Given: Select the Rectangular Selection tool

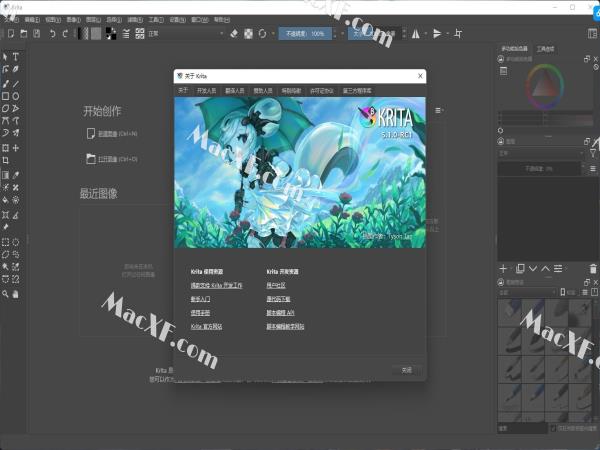Looking at the screenshot, I should (5, 242).
